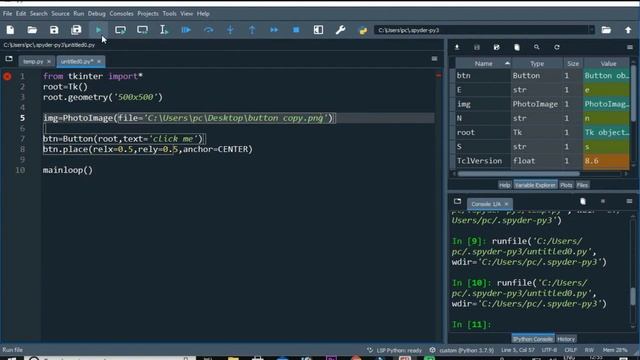
Task: Step out of function with up arrow
Action: pyautogui.click(x=252, y=30)
